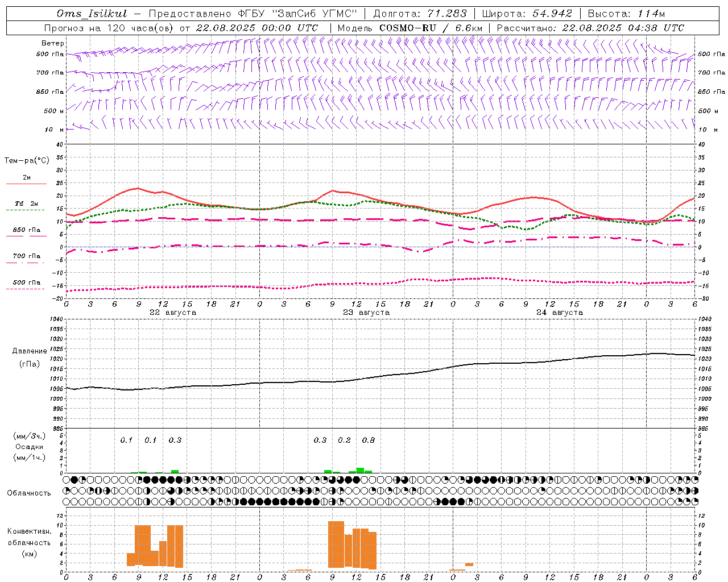Click the Давление panel label

click(30, 351)
